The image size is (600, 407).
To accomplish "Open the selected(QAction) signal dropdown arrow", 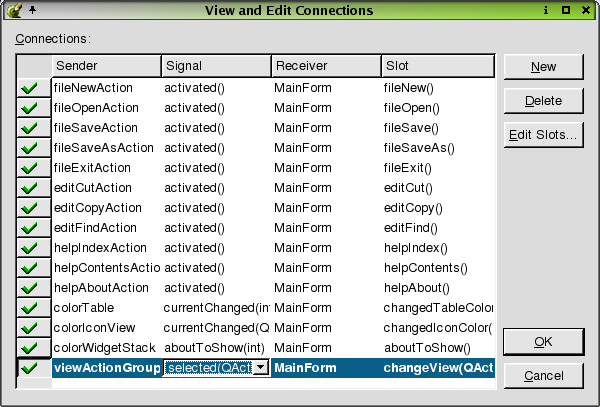I will (260, 368).
